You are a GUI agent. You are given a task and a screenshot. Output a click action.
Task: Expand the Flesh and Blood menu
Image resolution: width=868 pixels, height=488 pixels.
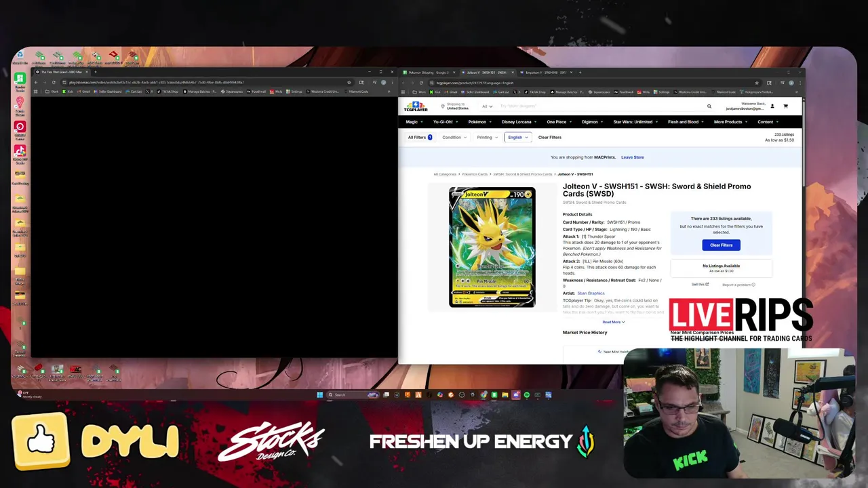coord(686,122)
